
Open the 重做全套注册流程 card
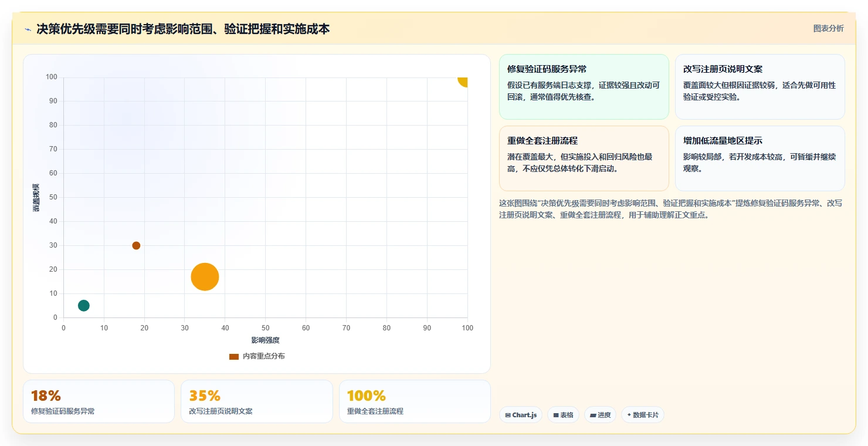[x=584, y=158]
